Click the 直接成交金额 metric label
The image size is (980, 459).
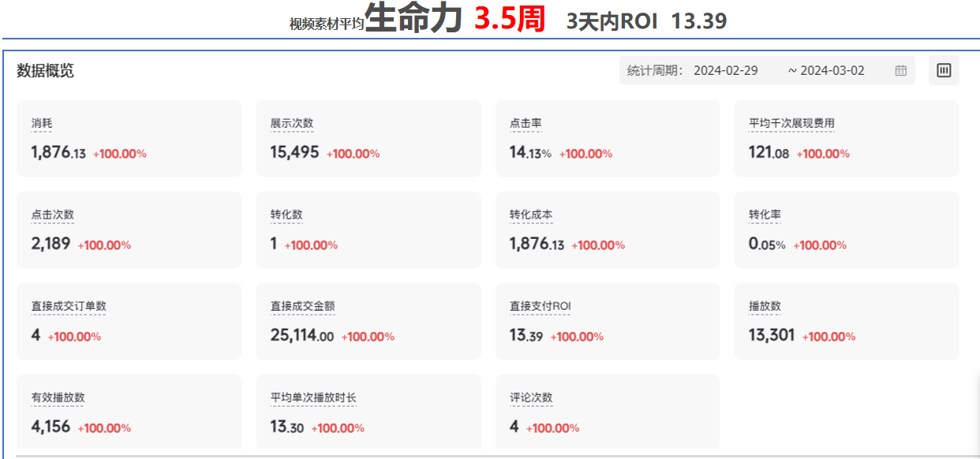click(303, 306)
